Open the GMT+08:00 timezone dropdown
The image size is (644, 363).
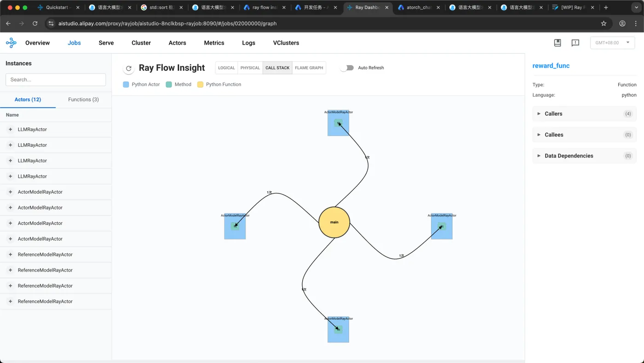[612, 43]
